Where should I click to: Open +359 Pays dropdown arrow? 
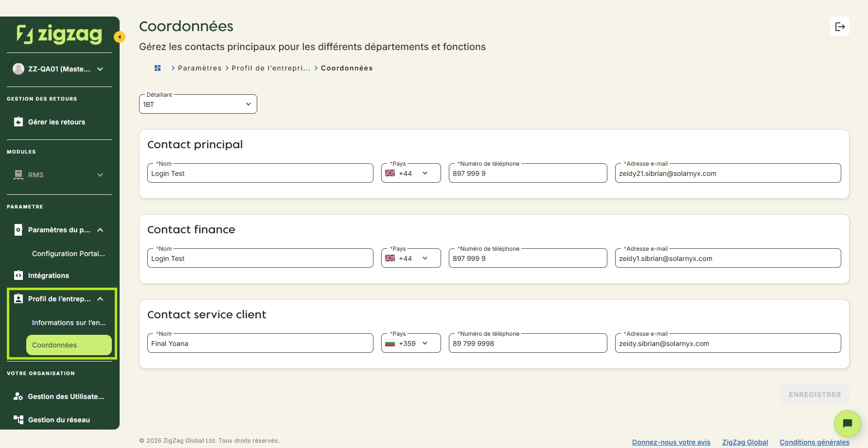425,344
